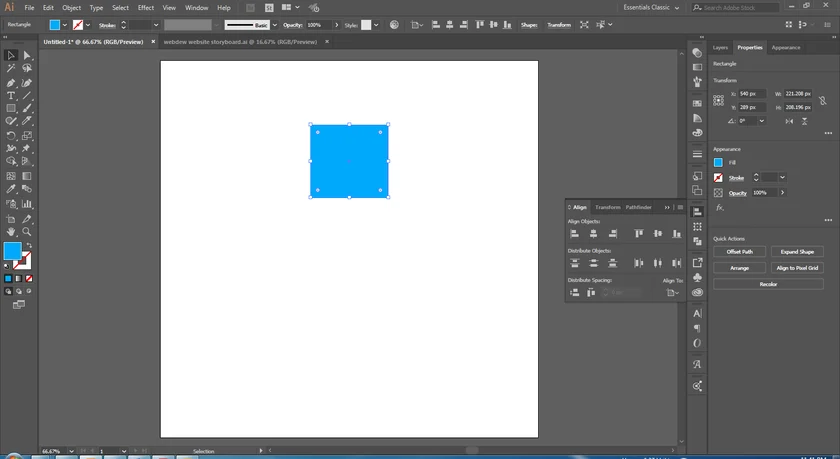This screenshot has height=459, width=840.
Task: Choose the Lasso tool
Action: (27, 69)
